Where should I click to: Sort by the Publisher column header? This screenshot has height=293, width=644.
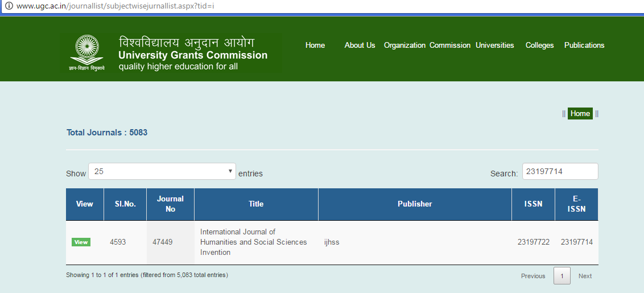coord(414,204)
